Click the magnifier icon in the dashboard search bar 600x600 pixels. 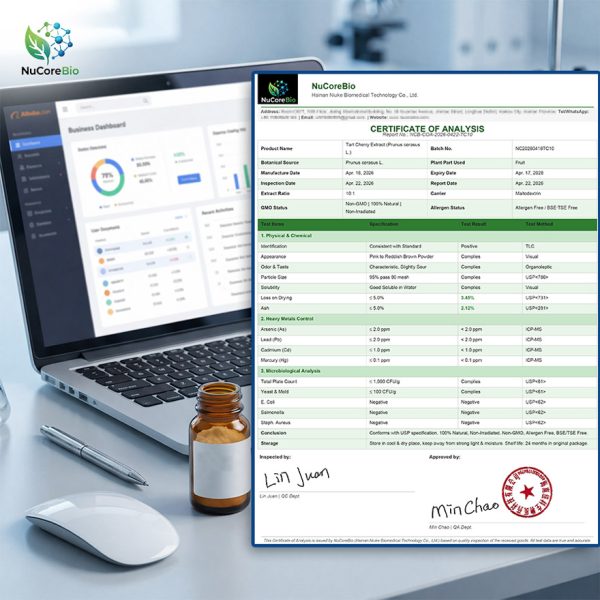tap(146, 101)
